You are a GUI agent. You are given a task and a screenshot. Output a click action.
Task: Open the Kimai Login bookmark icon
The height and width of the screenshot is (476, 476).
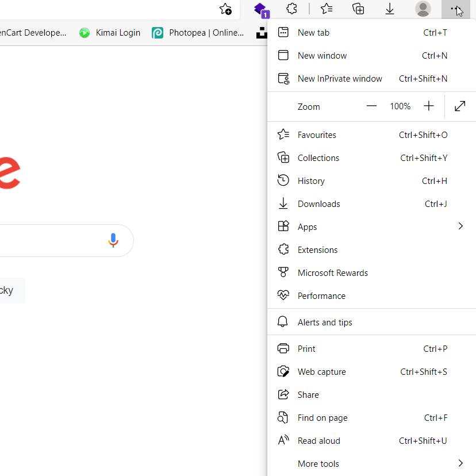85,33
